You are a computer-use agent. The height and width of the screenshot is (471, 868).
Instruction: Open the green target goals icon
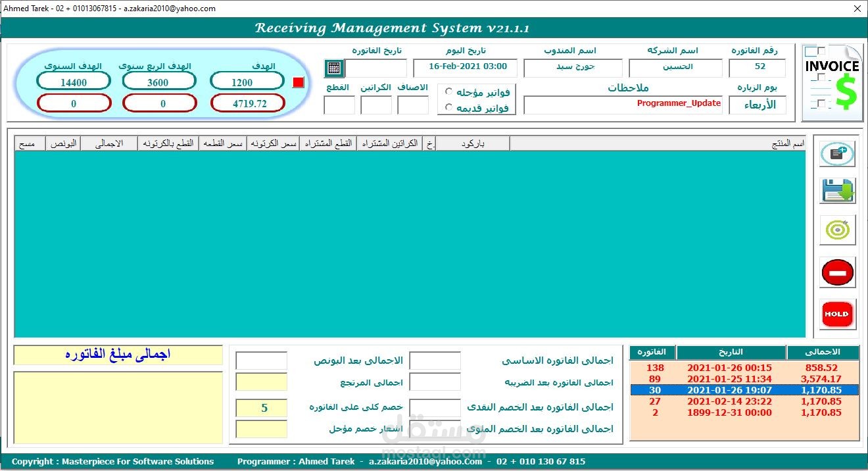point(837,230)
